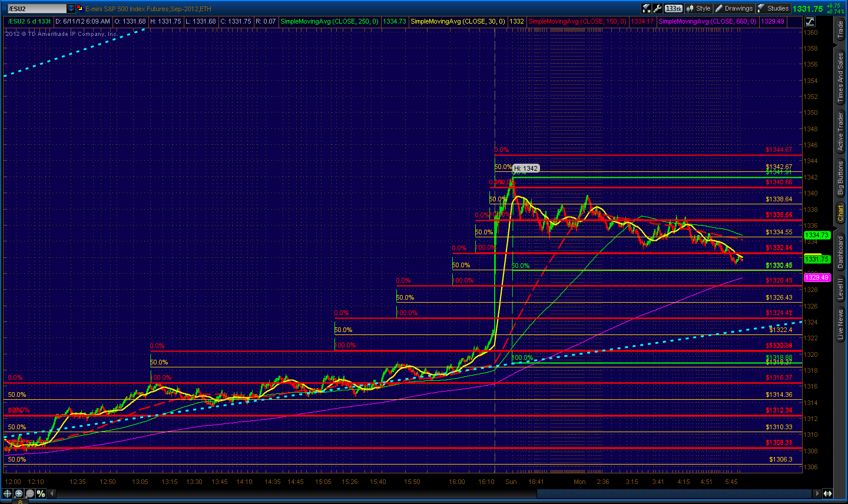Viewport: 848px width, 504px height.
Task: Click the axis expand arrows at bottom right
Action: [827, 493]
